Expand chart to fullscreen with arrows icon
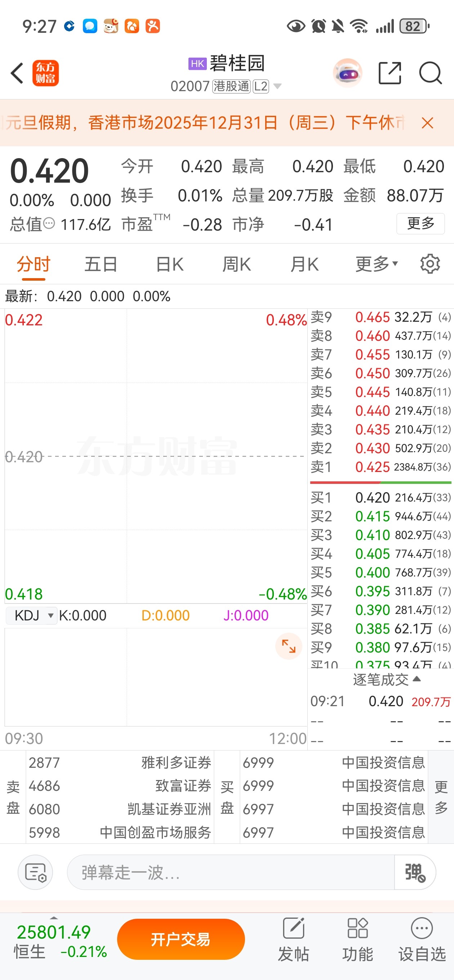The height and width of the screenshot is (980, 454). point(289,646)
